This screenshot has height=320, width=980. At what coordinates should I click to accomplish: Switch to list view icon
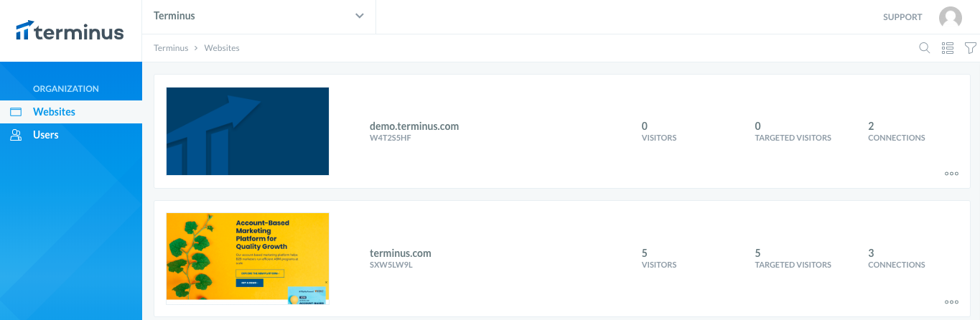click(948, 48)
